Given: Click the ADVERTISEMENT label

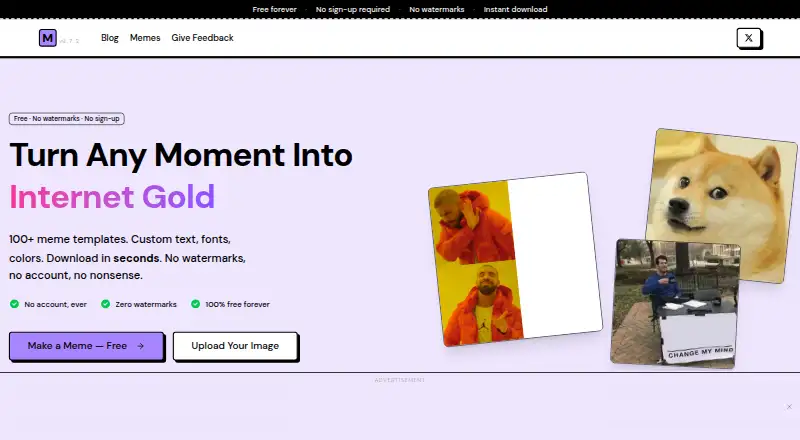Looking at the screenshot, I should (399, 380).
